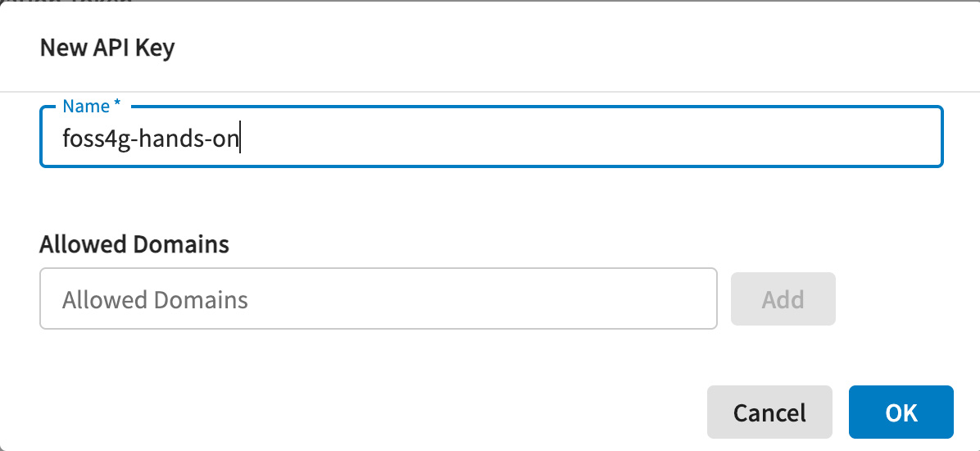This screenshot has height=451, width=980.
Task: Place cursor at start of 'foss4g' text
Action: point(63,138)
